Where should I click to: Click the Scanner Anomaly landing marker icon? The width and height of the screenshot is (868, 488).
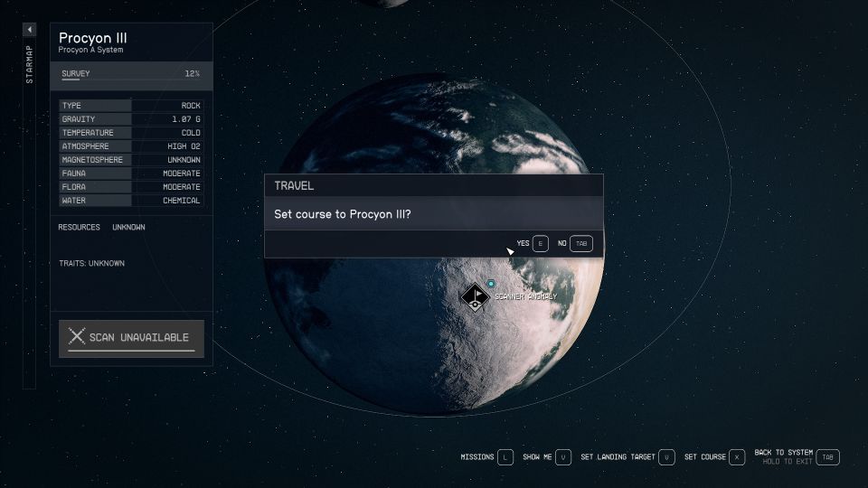tap(475, 297)
